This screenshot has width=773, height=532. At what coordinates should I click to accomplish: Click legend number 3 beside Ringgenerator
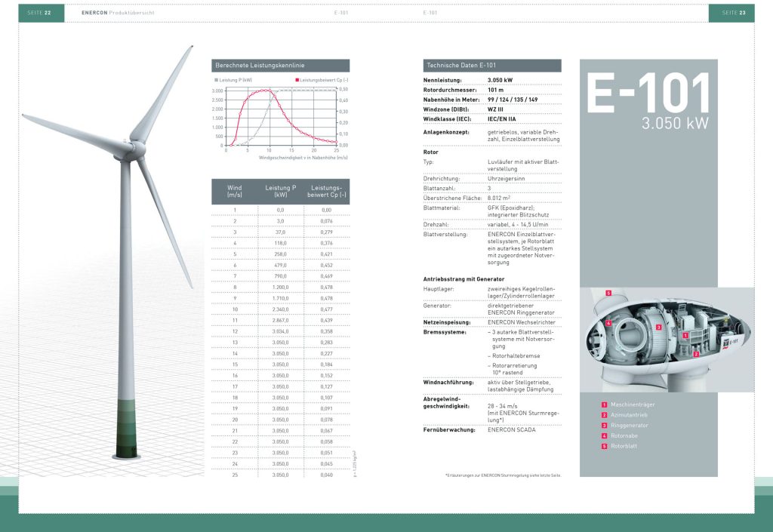[604, 425]
